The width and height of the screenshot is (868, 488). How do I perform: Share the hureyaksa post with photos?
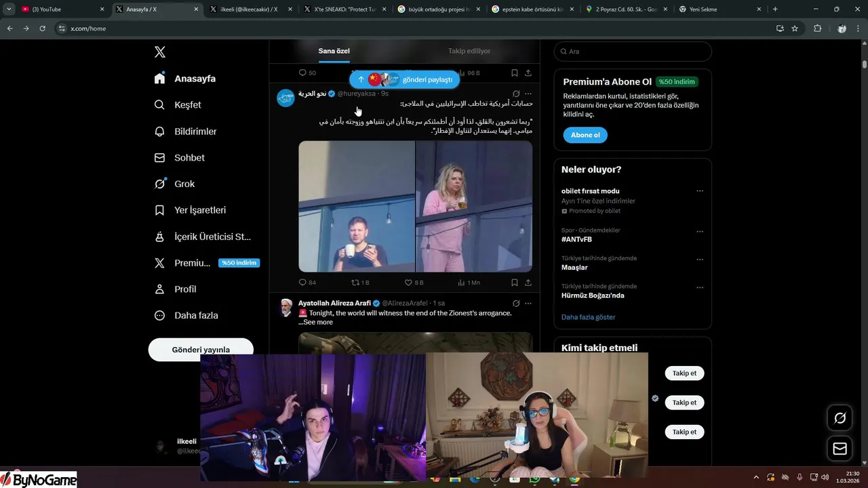528,283
